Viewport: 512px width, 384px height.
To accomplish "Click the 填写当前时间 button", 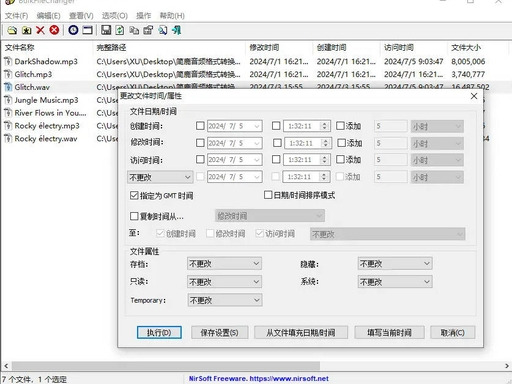I will pos(389,332).
